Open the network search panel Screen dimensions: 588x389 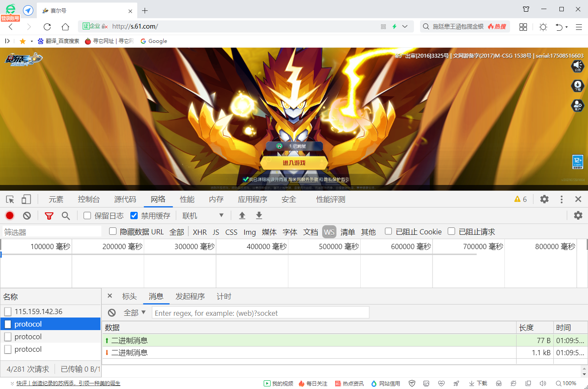point(65,215)
